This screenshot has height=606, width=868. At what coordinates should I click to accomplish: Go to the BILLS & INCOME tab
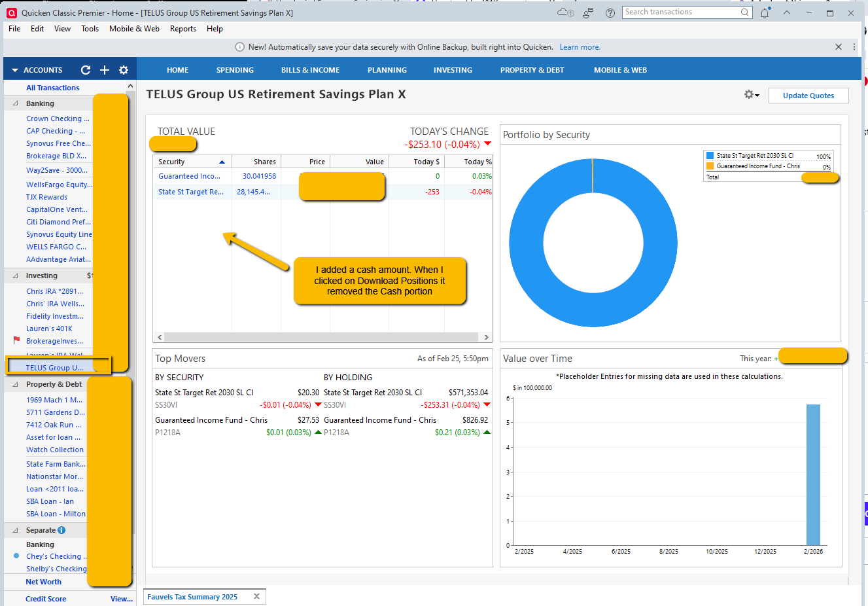pyautogui.click(x=310, y=70)
